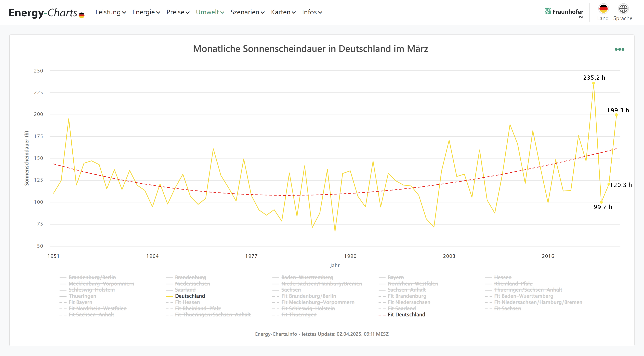The width and height of the screenshot is (644, 356).
Task: Show the Nordrhein-Westfalen legend series
Action: click(x=409, y=284)
